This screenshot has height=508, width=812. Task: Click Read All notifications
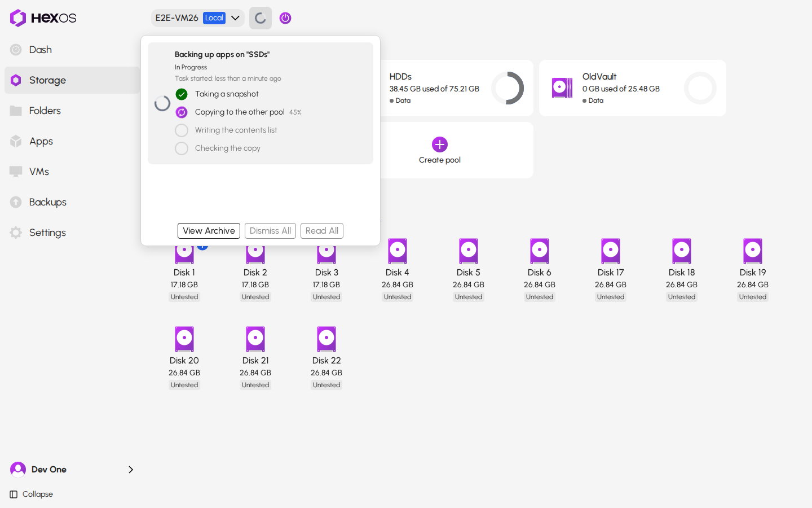point(322,231)
